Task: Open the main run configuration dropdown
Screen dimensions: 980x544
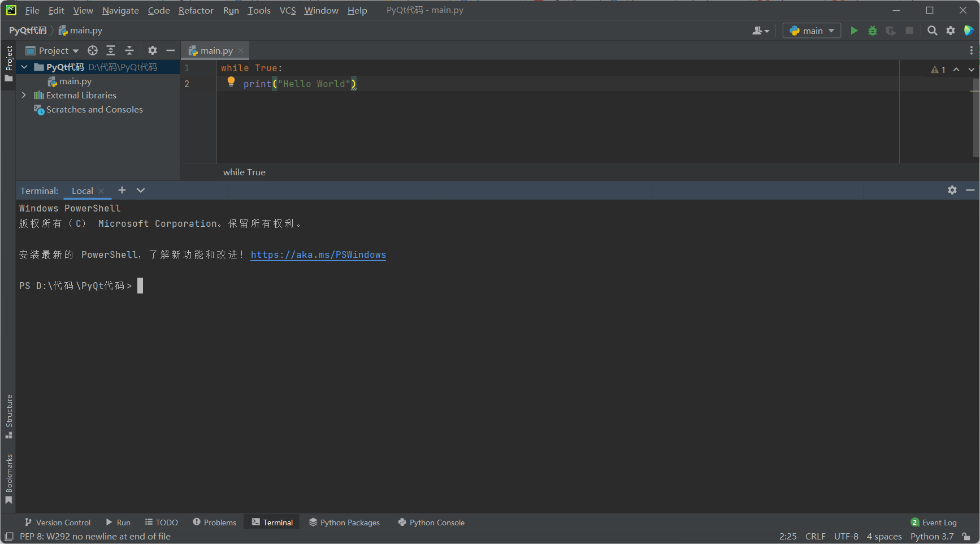Action: (812, 31)
